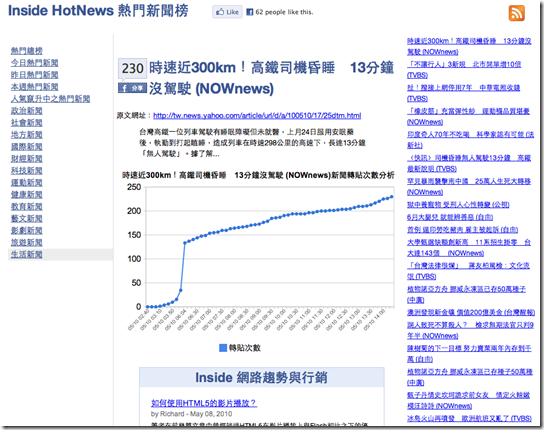Go to 政治新聞 category

(27, 111)
